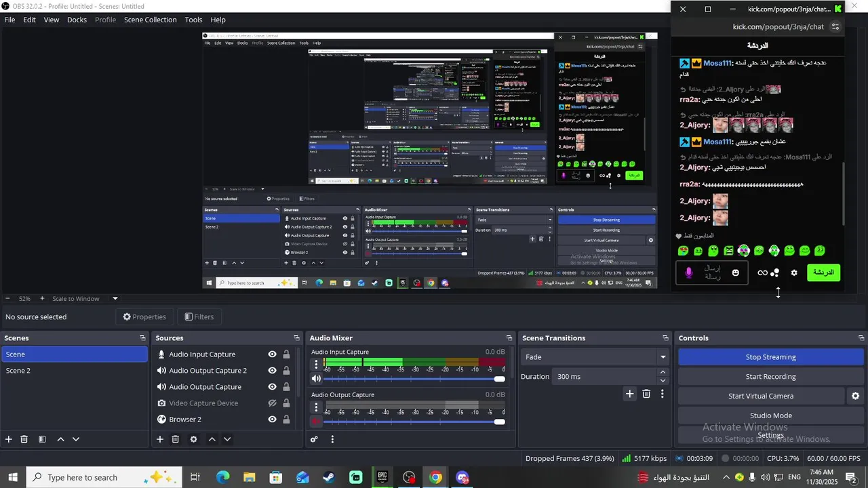The width and height of the screenshot is (868, 488).
Task: Show hidden system tray icons chevron
Action: click(x=726, y=477)
